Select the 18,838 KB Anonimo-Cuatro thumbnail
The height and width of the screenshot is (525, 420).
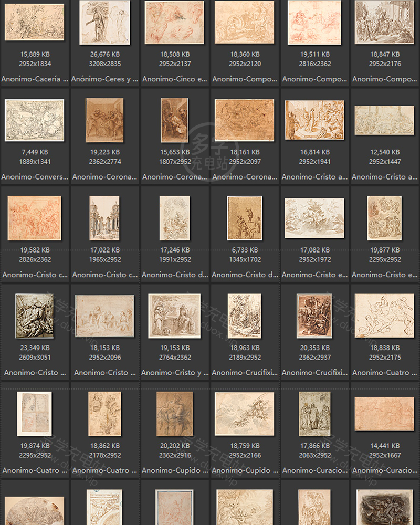coord(384,316)
